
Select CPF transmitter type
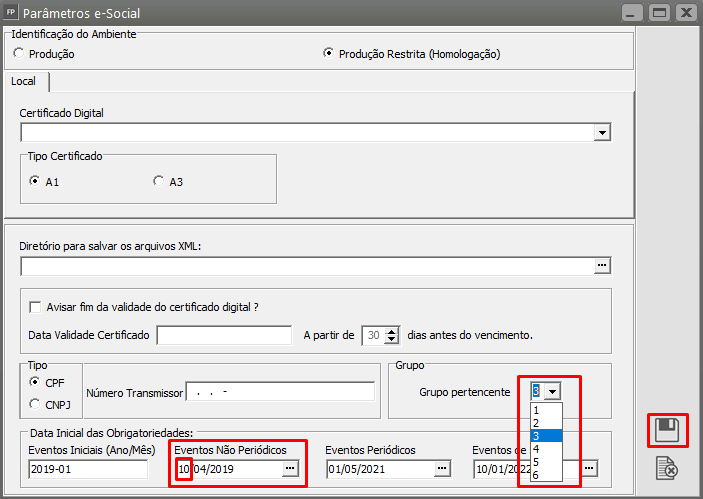click(x=34, y=382)
